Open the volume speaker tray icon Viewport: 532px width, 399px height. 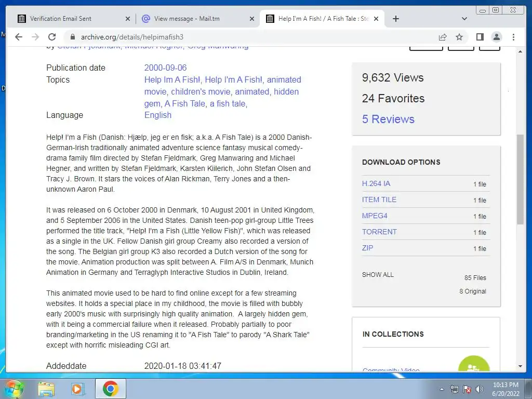[x=479, y=389]
